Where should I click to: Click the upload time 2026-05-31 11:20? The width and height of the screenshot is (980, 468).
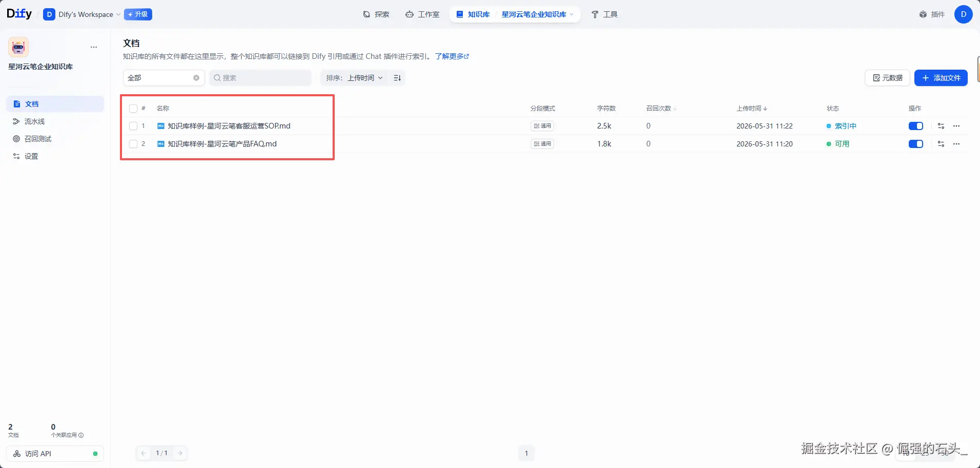coord(765,144)
